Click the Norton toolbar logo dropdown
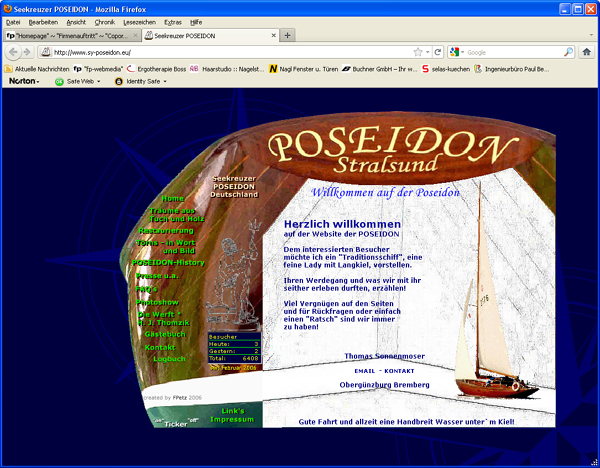This screenshot has height=468, width=600. [24, 81]
